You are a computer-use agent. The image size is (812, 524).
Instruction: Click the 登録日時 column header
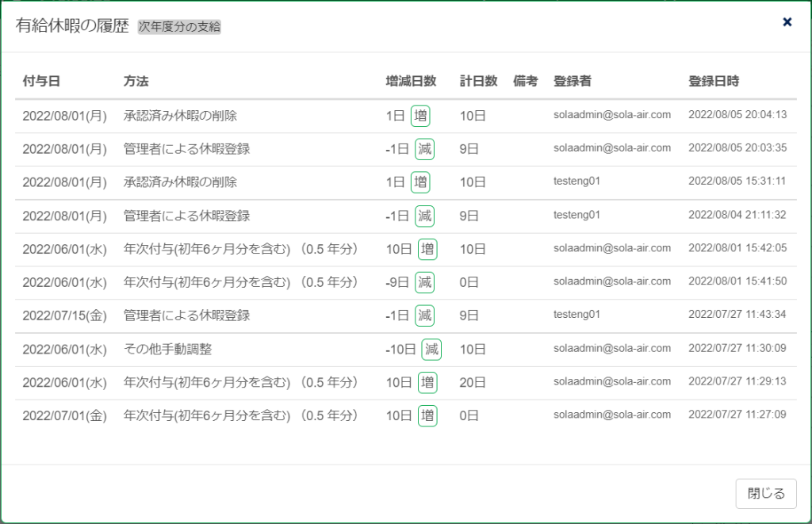[714, 81]
